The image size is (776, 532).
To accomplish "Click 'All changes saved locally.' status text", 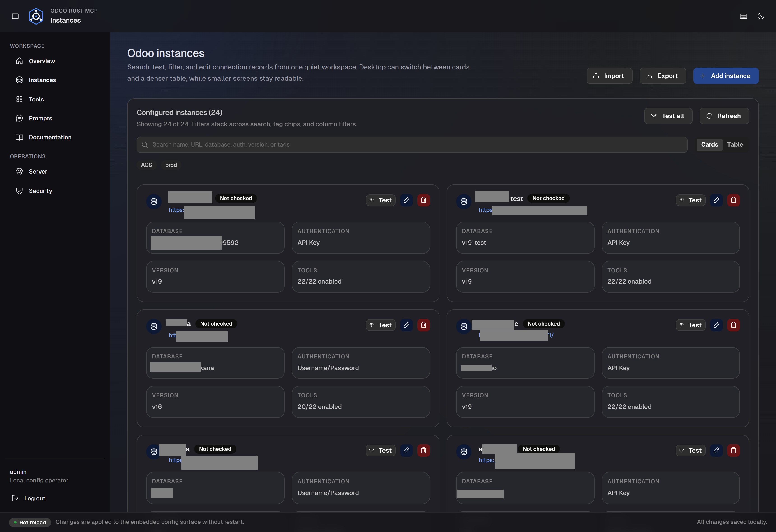I will tap(732, 522).
